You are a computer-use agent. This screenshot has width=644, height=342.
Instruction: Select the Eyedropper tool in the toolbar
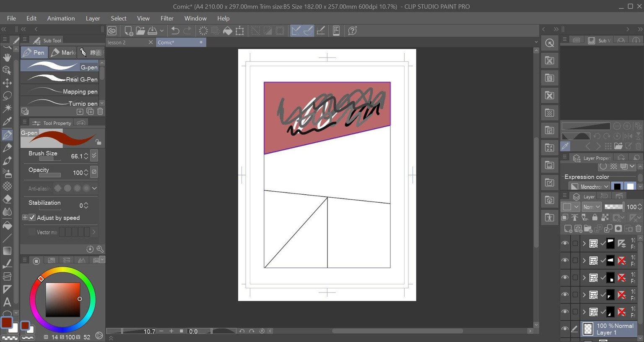coord(7,122)
